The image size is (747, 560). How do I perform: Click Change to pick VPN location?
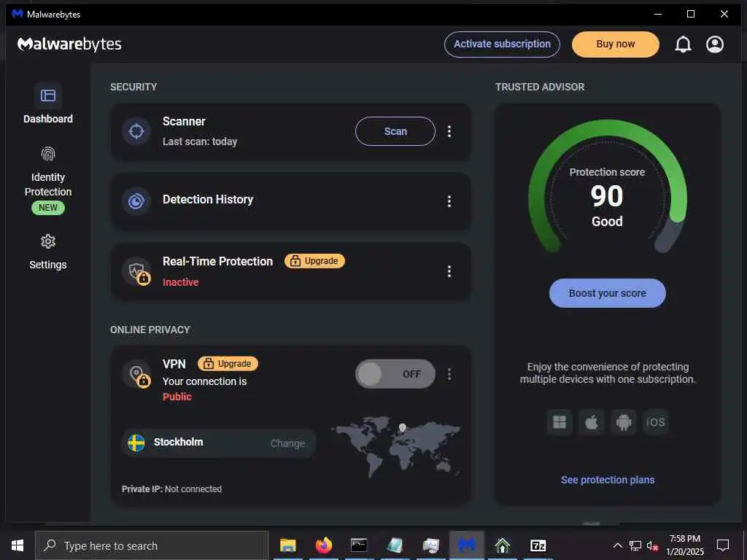(x=287, y=443)
